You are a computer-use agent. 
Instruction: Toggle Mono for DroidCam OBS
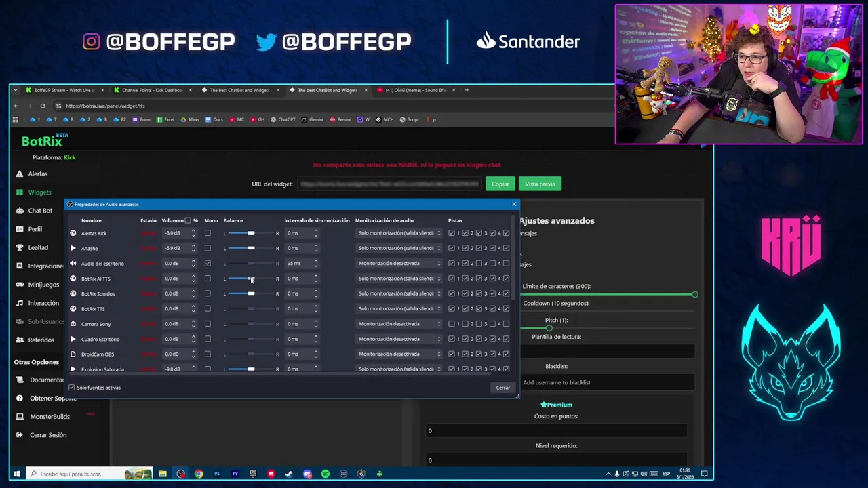(208, 354)
